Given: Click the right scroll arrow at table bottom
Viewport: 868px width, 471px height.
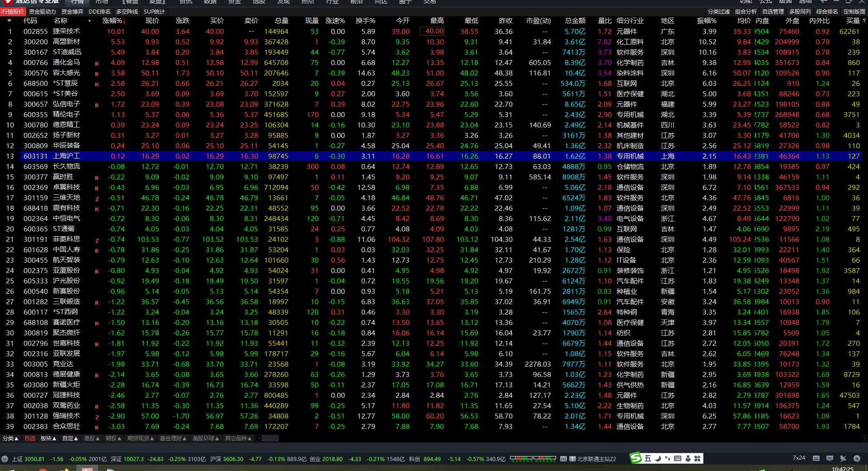Looking at the screenshot, I should click(864, 438).
